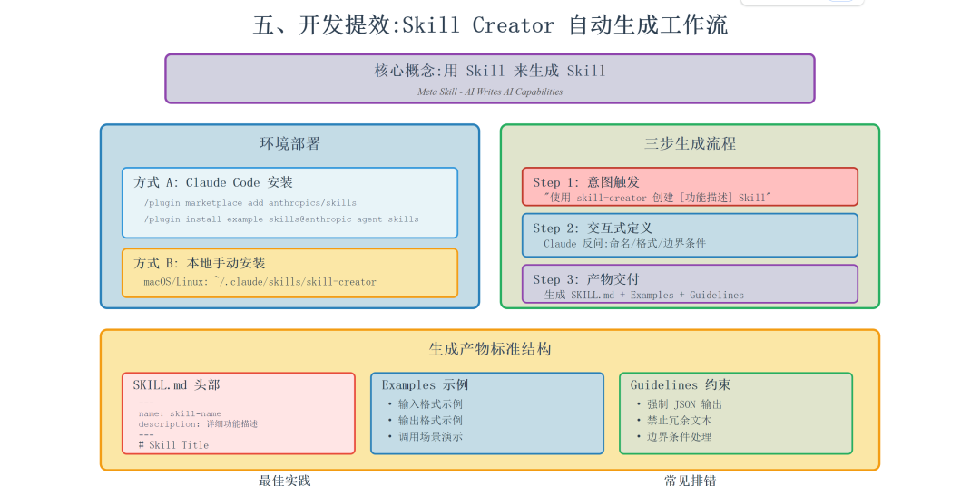Click the subtitle "Meta Skill - AI Writes AI Capabilities"
Viewport: 980px width, 486px height.
coord(490,92)
